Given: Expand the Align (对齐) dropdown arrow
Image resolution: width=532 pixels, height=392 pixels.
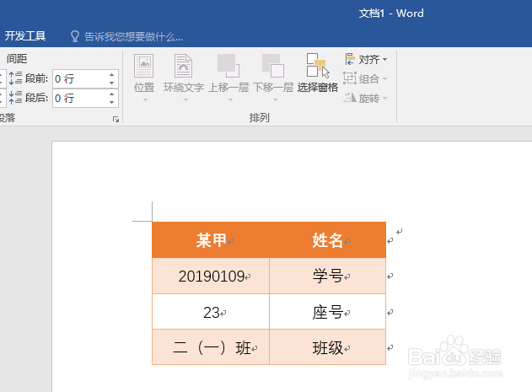Looking at the screenshot, I should (384, 60).
